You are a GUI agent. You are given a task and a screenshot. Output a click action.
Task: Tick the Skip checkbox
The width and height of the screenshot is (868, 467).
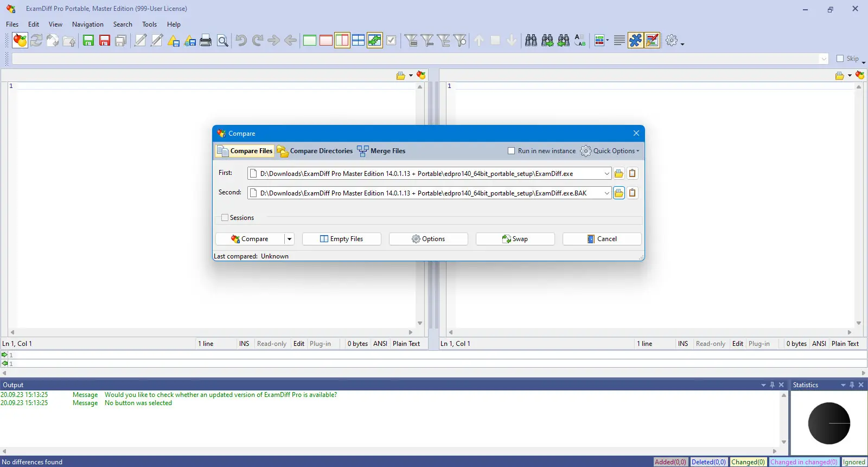[840, 59]
